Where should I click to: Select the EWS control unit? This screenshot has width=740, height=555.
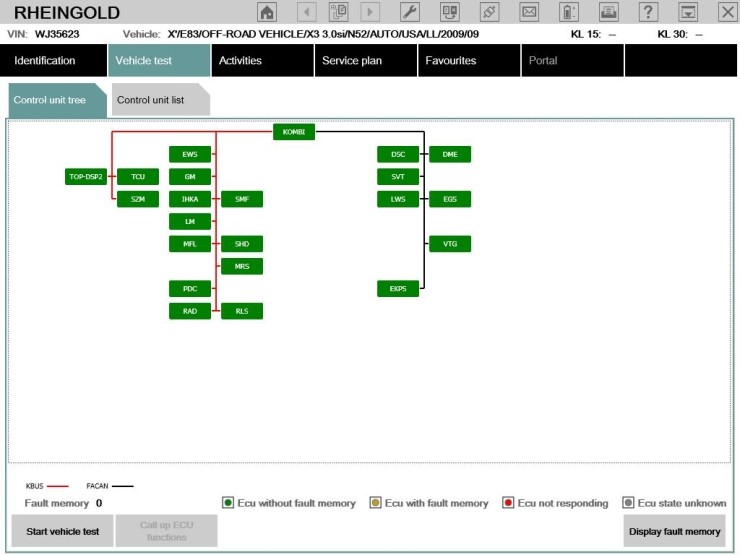point(190,154)
